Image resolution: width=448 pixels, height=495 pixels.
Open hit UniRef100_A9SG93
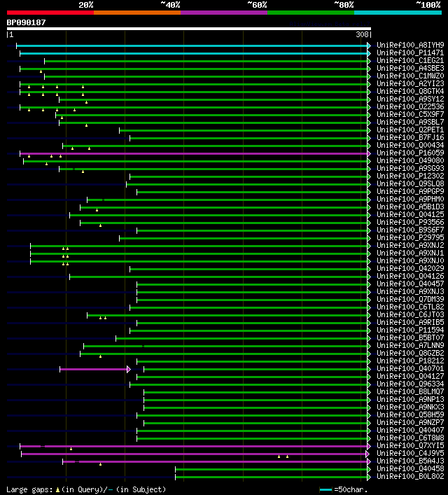410,168
